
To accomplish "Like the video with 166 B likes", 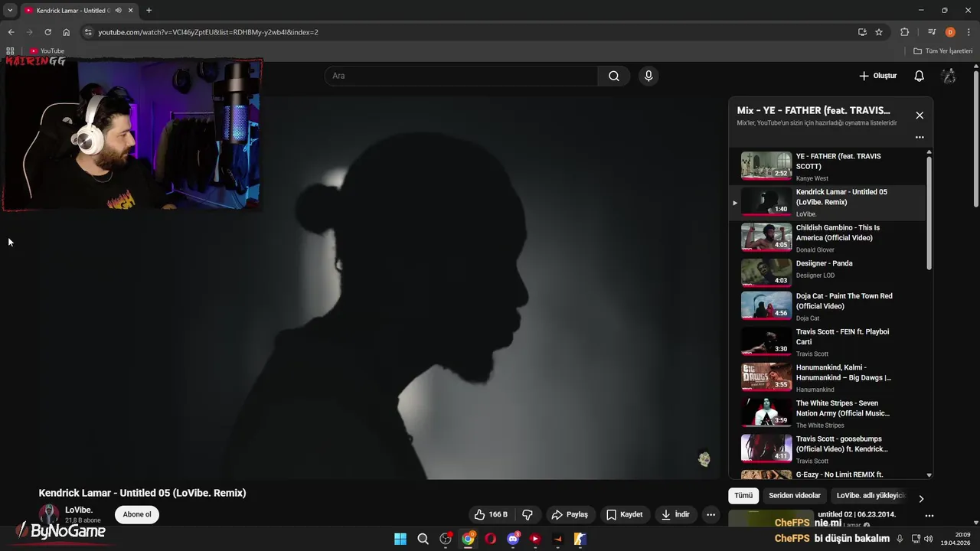I will [491, 514].
